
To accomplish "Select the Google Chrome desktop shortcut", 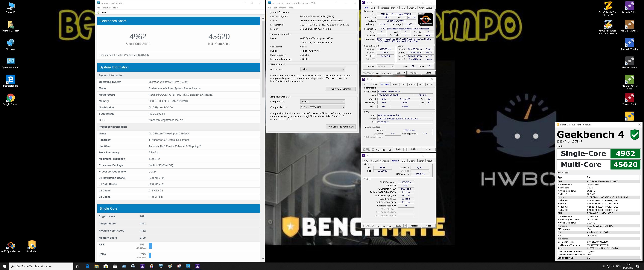I will [10, 99].
